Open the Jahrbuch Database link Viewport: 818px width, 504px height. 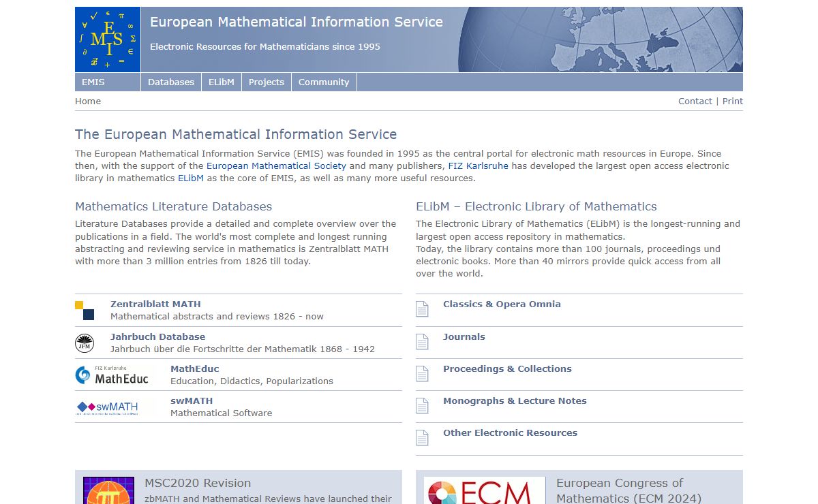[x=157, y=336]
